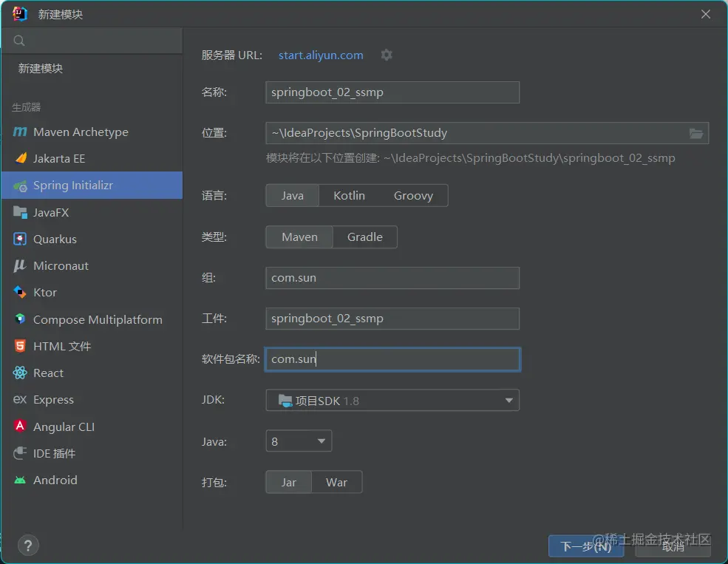Click the Express ex icon
728x564 pixels.
[x=20, y=399]
